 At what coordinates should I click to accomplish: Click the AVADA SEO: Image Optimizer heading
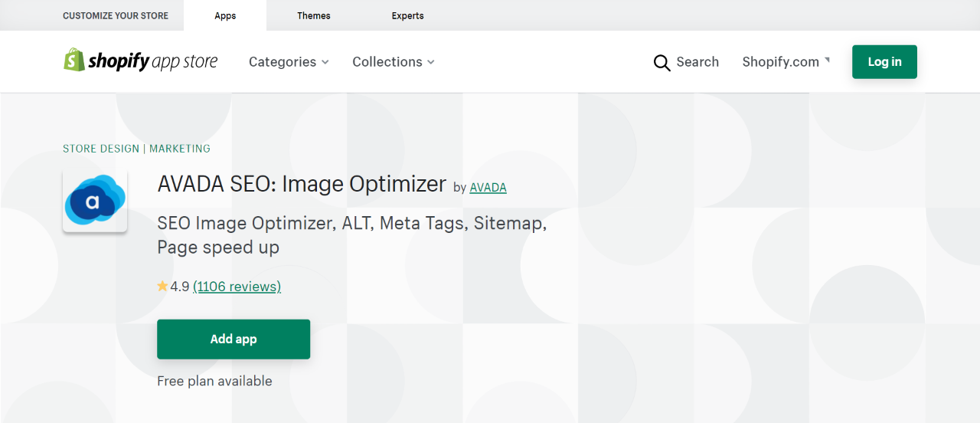pos(302,184)
